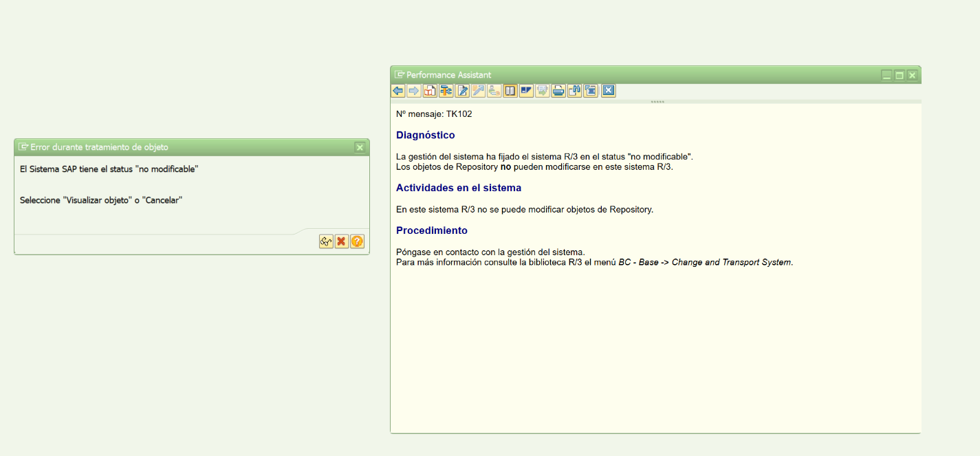Minimize the Performance Assistant window

pyautogui.click(x=886, y=75)
